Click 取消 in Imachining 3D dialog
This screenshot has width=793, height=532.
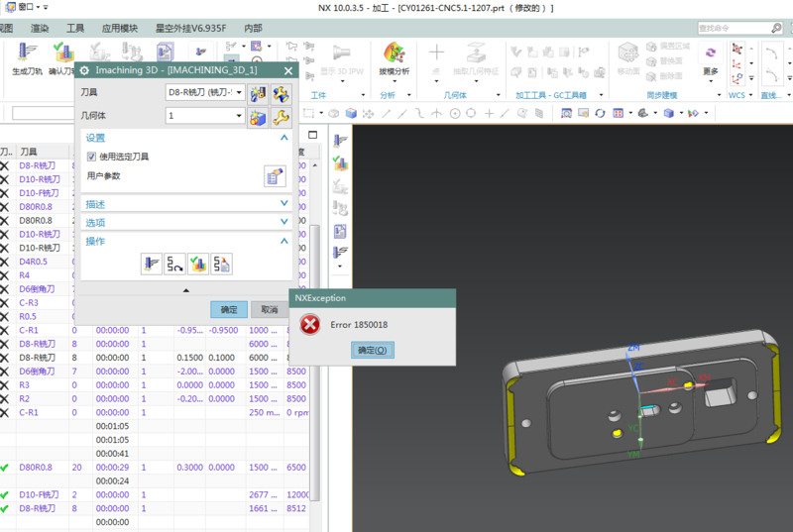click(x=269, y=309)
